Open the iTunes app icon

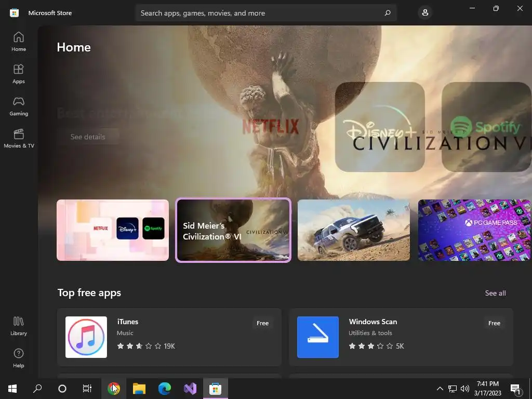point(86,337)
